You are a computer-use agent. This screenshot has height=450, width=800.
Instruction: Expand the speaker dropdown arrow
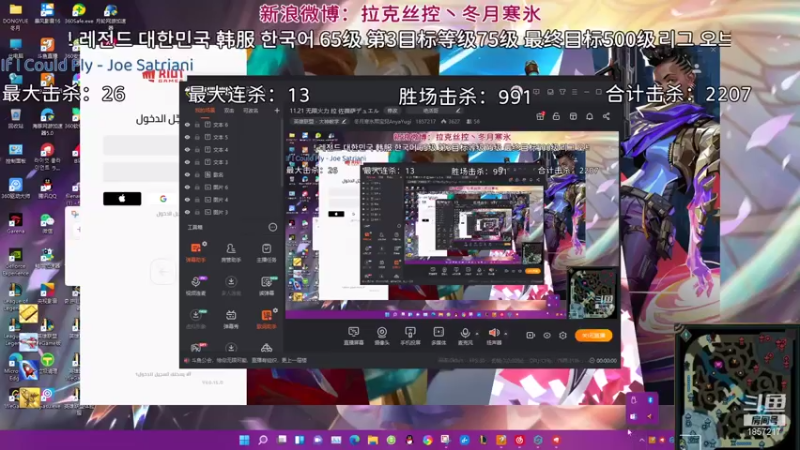point(506,334)
